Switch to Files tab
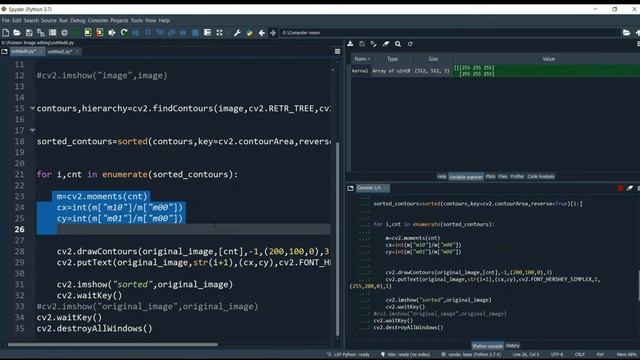 [502, 176]
